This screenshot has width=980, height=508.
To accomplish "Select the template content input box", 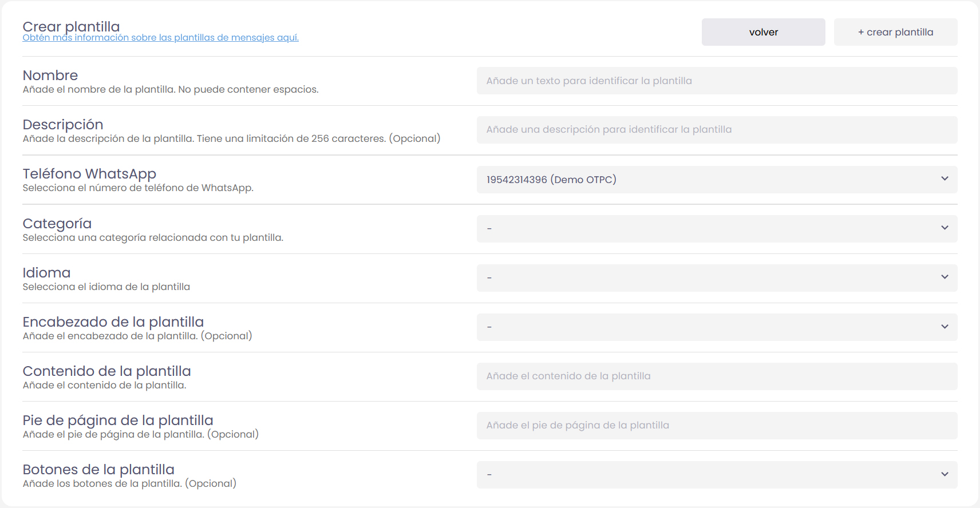I will point(717,376).
